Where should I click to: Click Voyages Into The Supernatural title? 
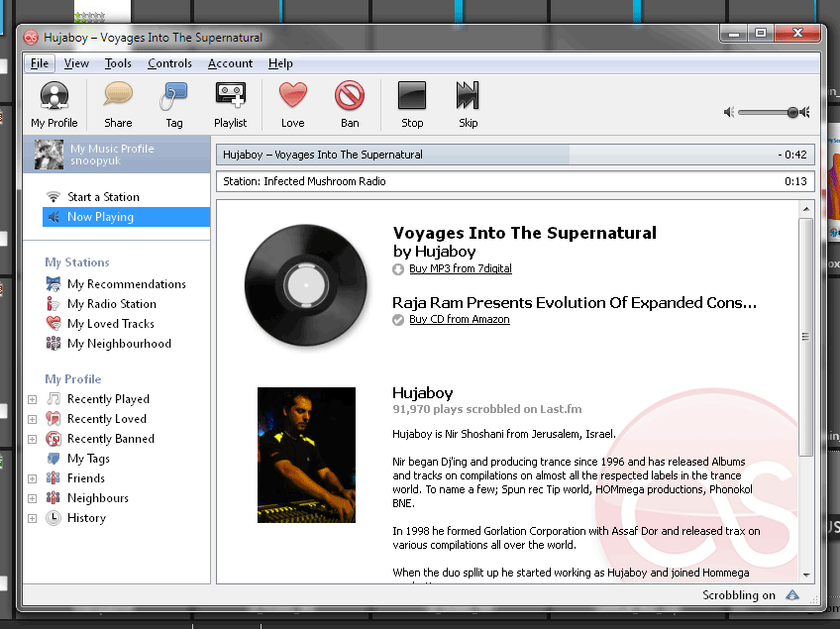(524, 233)
